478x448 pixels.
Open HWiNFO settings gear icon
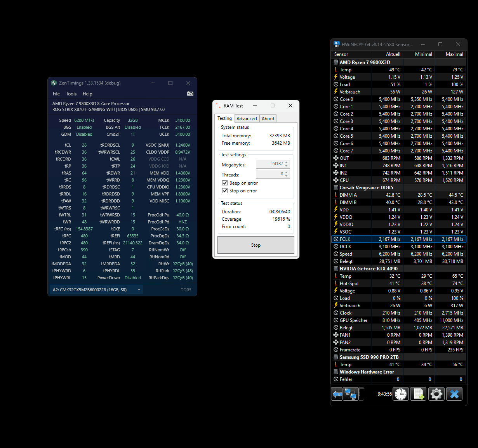point(436,394)
